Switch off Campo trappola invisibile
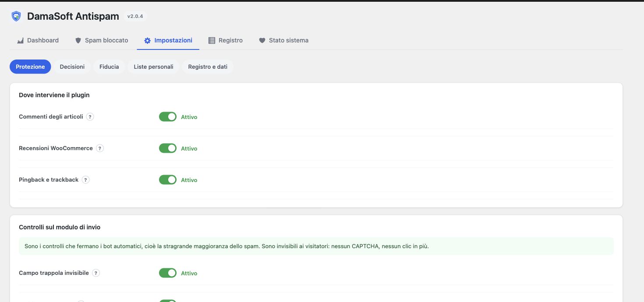The height and width of the screenshot is (302, 644). 168,273
